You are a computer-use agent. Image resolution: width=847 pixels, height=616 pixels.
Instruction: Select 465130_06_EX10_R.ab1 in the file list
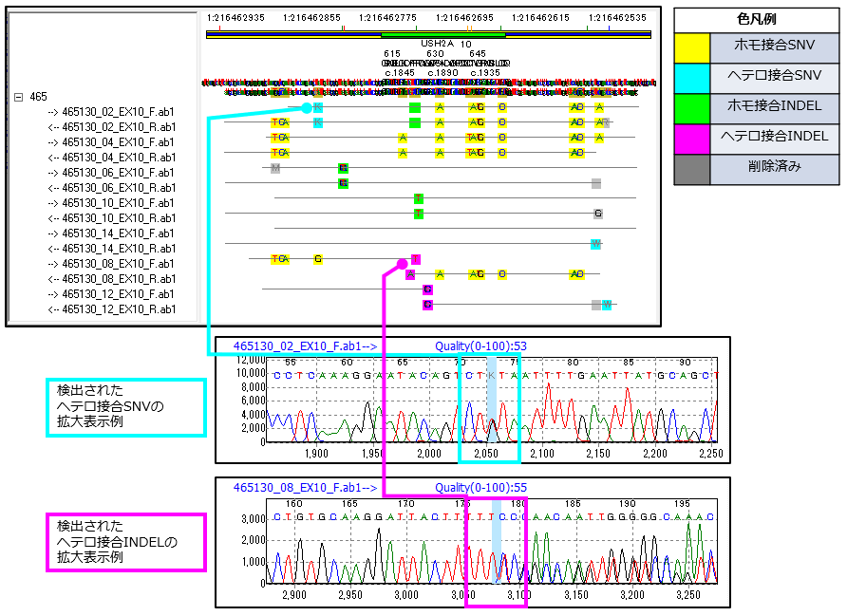point(118,187)
